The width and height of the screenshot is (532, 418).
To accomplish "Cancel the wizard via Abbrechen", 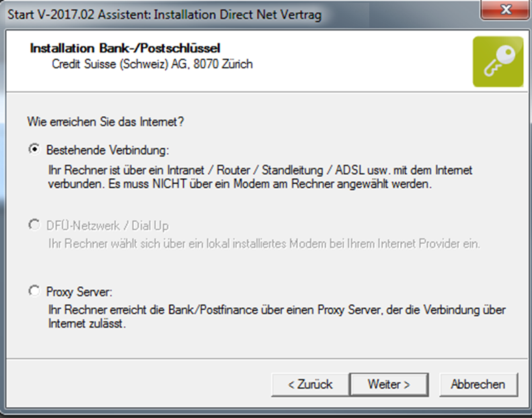I will point(478,385).
